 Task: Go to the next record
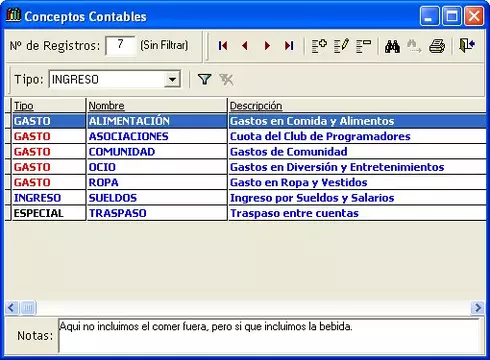click(267, 46)
